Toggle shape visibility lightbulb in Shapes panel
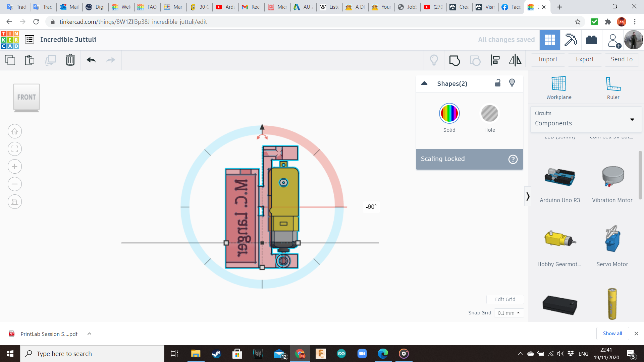 [x=512, y=83]
